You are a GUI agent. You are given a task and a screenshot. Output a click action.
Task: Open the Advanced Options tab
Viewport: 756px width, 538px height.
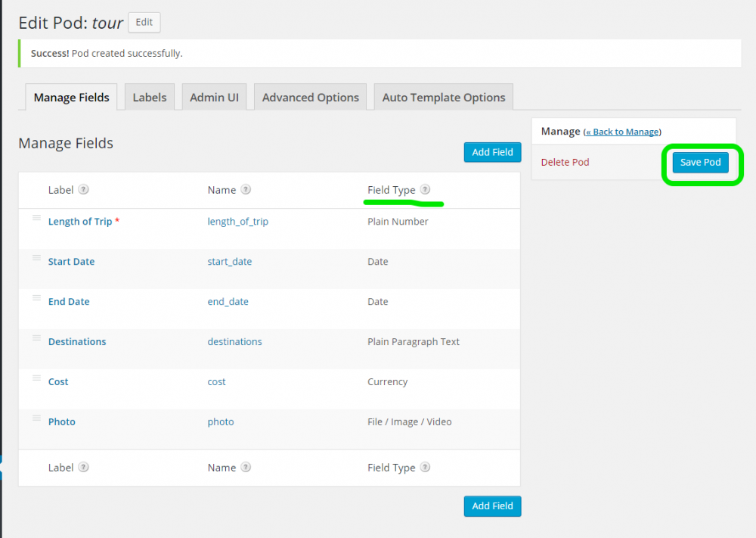310,98
